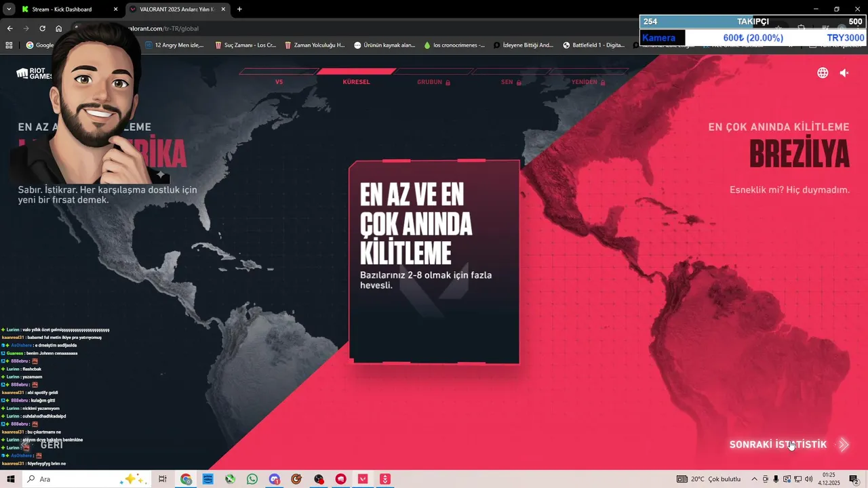Go back in browser history

pos(9,28)
